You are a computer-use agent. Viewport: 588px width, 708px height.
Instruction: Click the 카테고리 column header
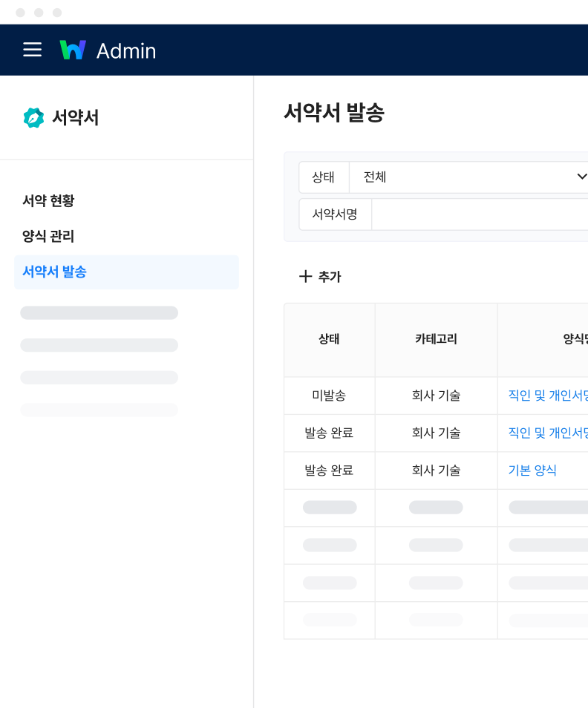[436, 339]
